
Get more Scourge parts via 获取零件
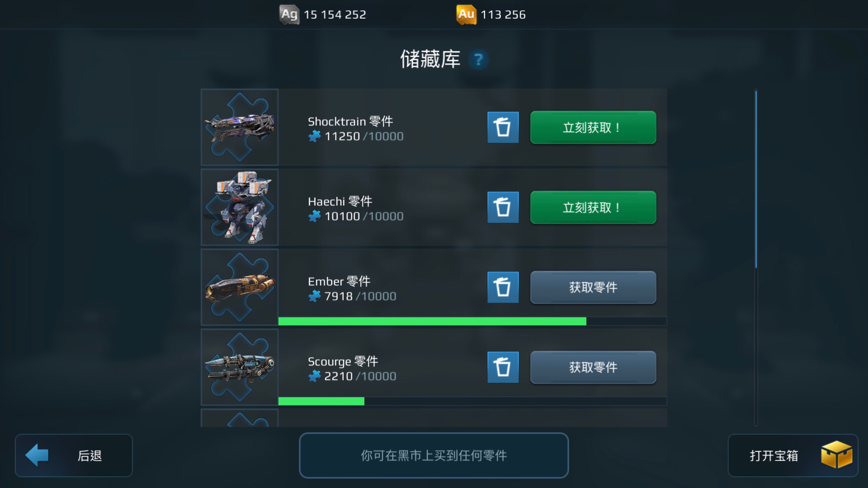tap(593, 367)
